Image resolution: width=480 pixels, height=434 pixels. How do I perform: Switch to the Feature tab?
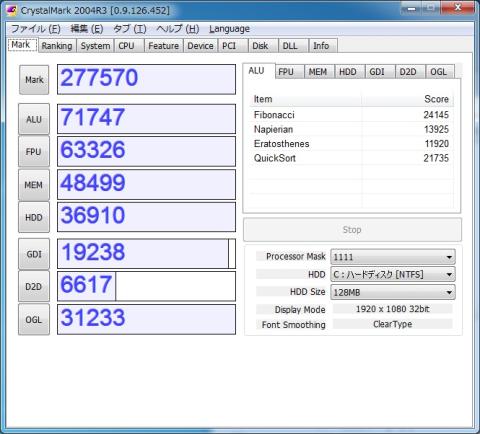pos(163,46)
